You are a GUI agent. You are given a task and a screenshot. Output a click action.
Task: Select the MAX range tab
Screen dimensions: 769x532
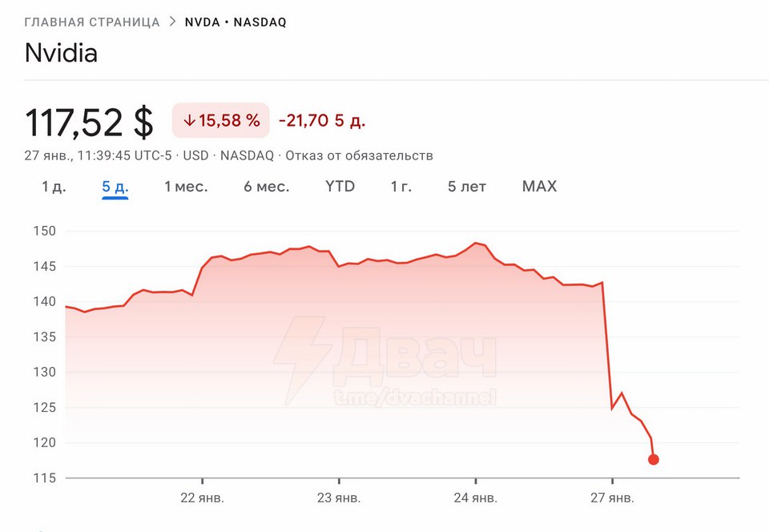[x=539, y=187]
